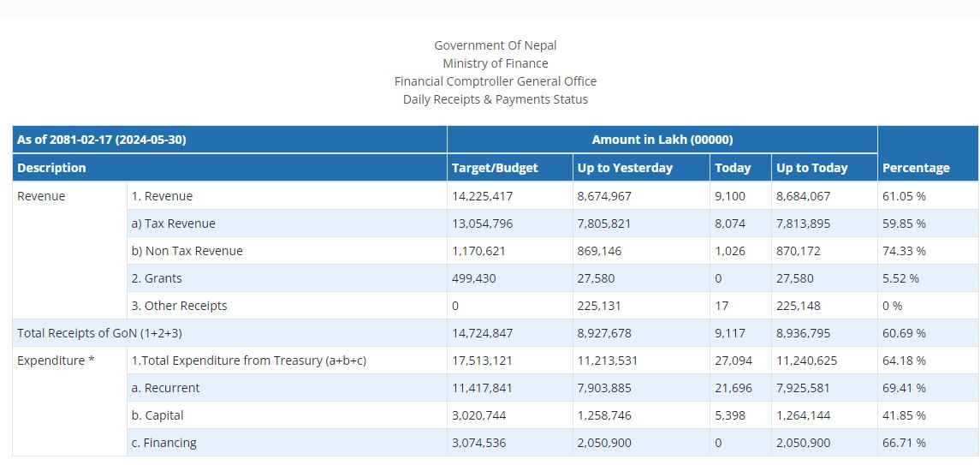Select the 'a) Tax Revenue' row label
Screen dimensions: 980x465
tap(173, 224)
